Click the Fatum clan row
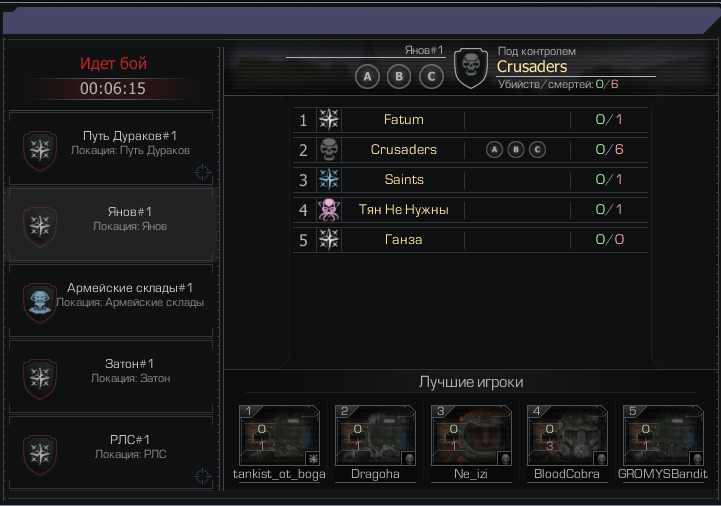This screenshot has height=506, width=721. [x=470, y=120]
